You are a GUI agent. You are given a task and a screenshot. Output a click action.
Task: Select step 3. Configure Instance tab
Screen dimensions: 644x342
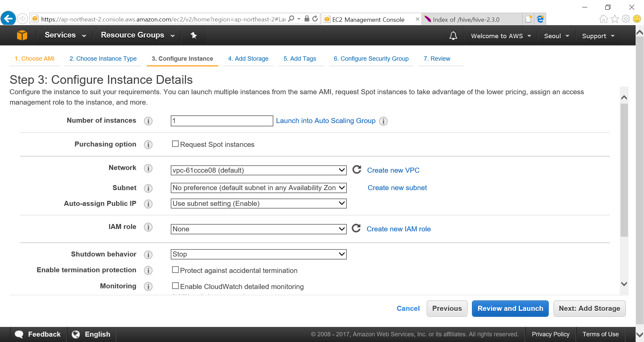(182, 59)
